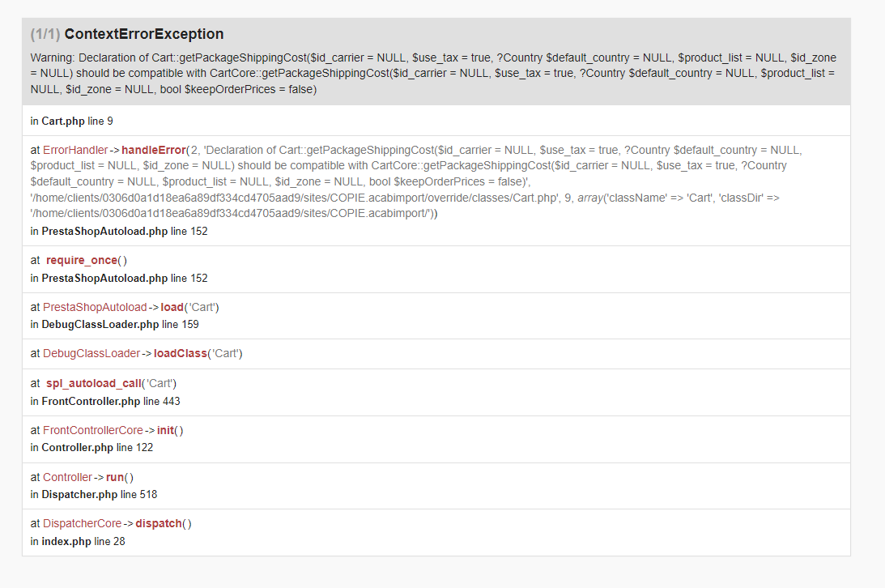The width and height of the screenshot is (885, 588).
Task: Click the loadClass method name
Action: coord(180,353)
